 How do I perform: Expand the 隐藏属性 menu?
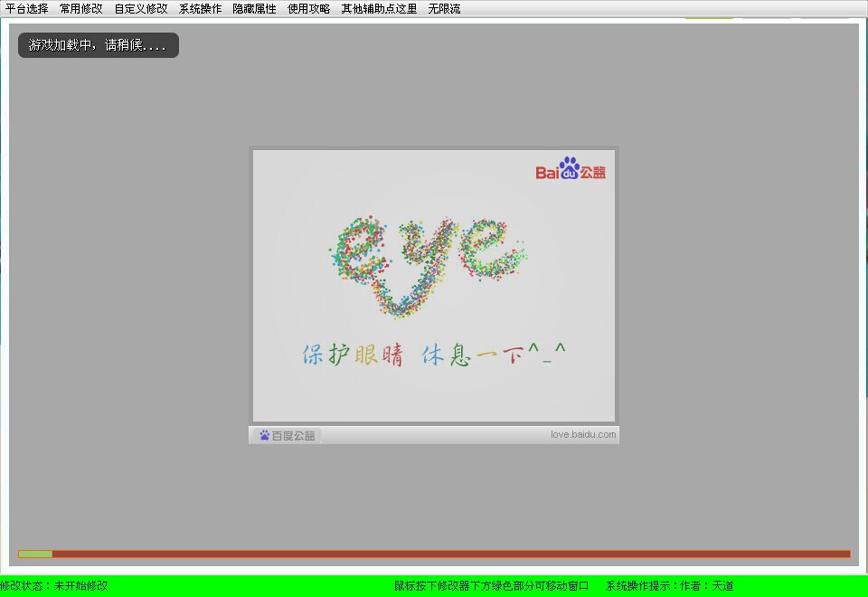254,9
